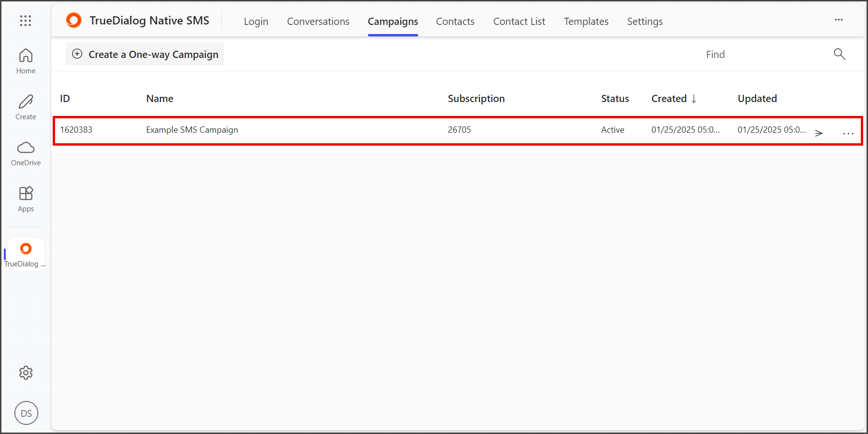The image size is (868, 434).
Task: Click the Active status cell
Action: pyautogui.click(x=613, y=130)
